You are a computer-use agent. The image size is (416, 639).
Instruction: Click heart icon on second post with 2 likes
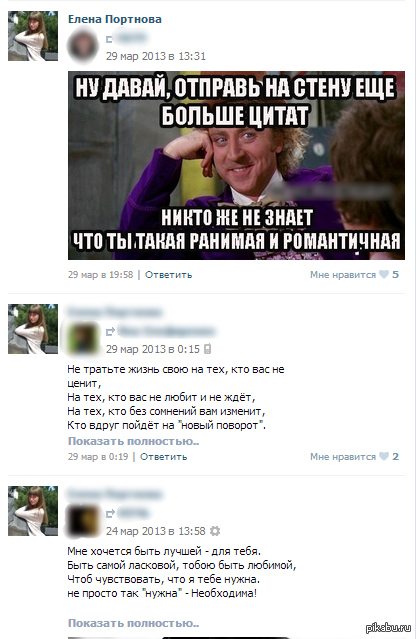tap(383, 456)
